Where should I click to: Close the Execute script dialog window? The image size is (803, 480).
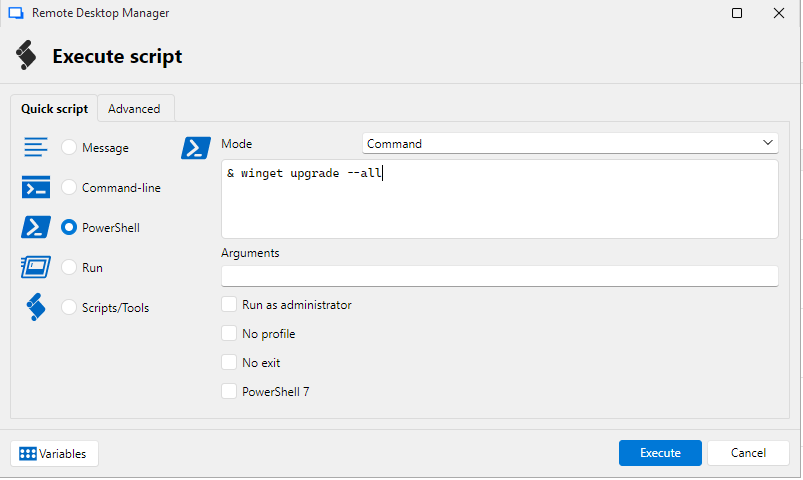coord(779,13)
